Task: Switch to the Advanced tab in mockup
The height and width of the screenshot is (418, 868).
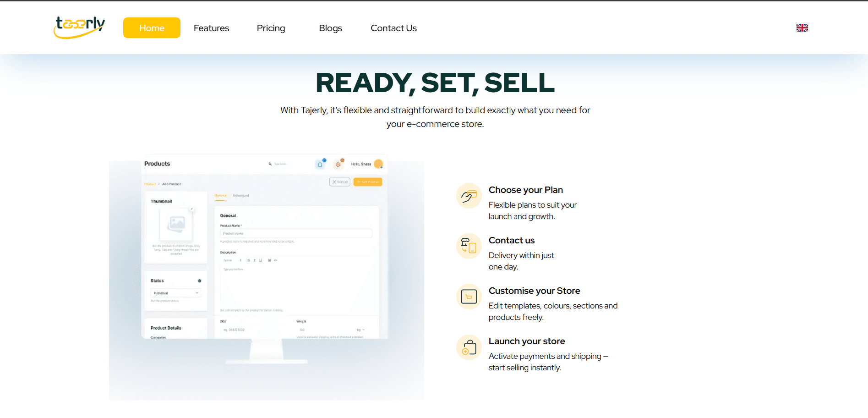Action: coord(240,196)
